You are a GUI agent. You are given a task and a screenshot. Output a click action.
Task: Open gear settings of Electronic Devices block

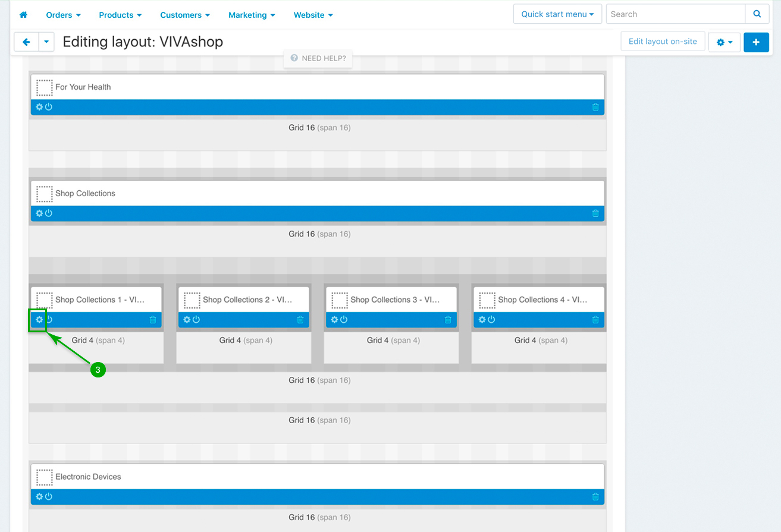[x=39, y=497]
